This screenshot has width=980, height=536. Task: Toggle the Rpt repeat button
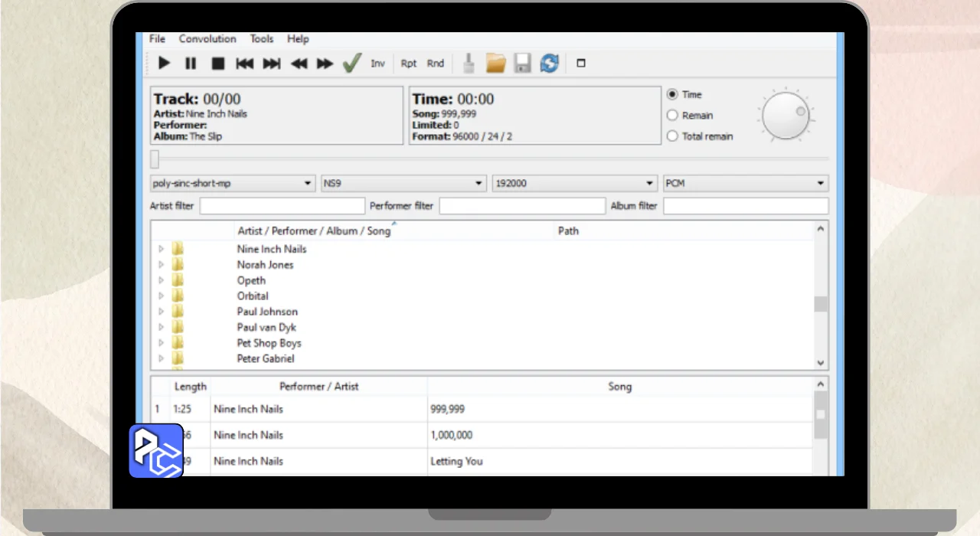409,64
